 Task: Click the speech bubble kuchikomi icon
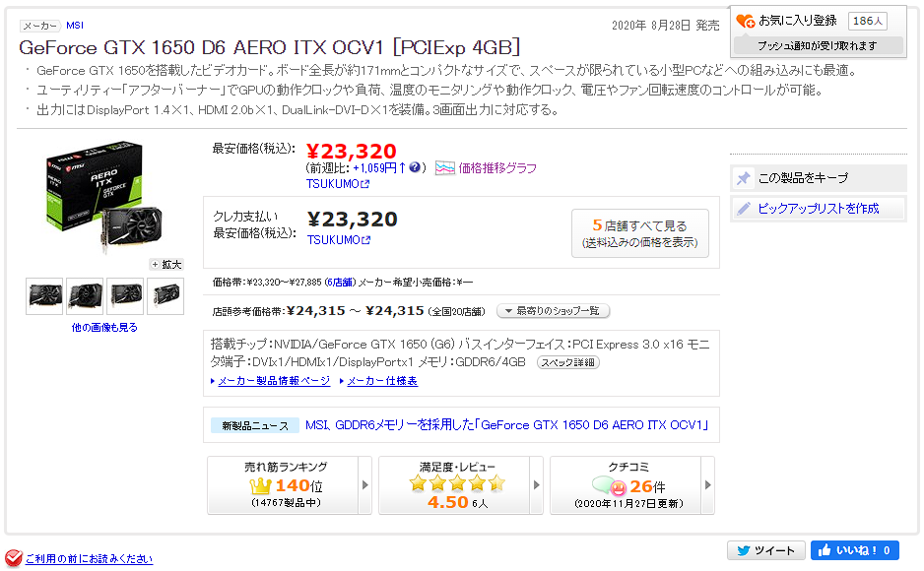(x=609, y=485)
